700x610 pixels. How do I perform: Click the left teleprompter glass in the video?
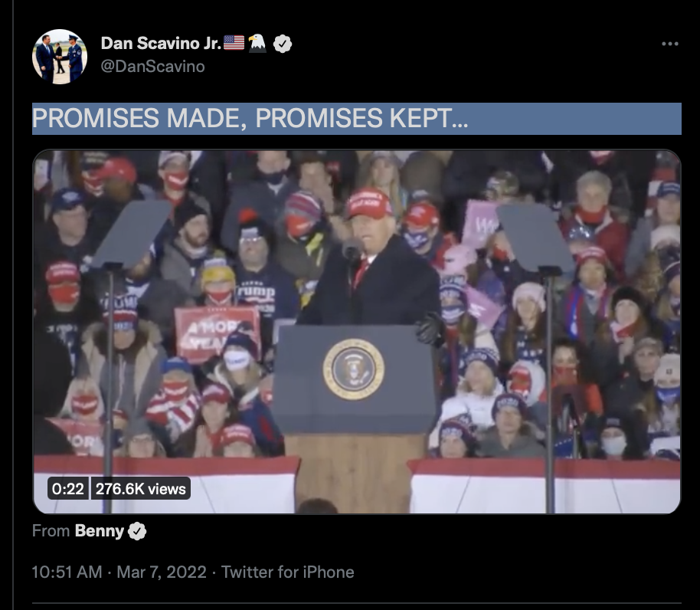point(132,233)
